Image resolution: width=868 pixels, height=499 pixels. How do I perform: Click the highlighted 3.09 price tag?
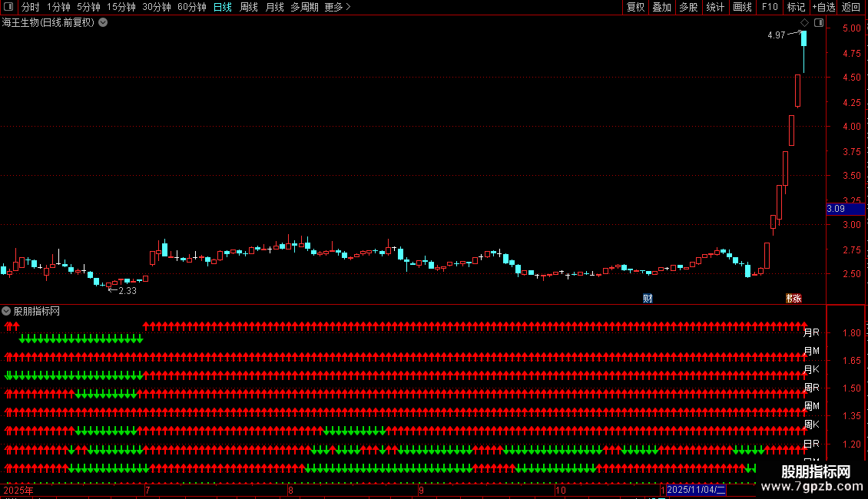[x=845, y=209]
